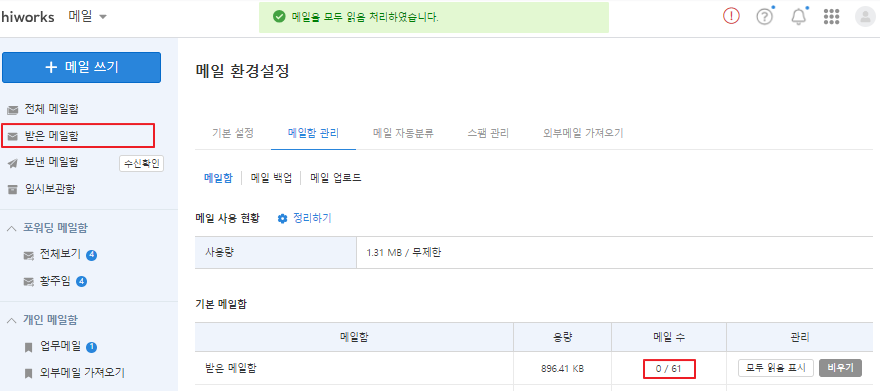Image resolution: width=880 pixels, height=391 pixels.
Task: Open the 메일 백업 sub-link
Action: [x=271, y=178]
